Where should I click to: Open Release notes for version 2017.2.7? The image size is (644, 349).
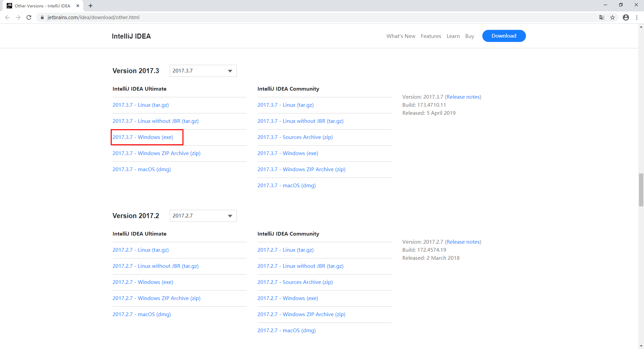[463, 242]
